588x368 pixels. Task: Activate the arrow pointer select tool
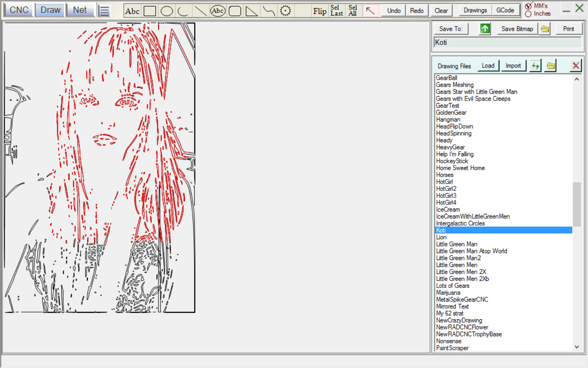(370, 11)
